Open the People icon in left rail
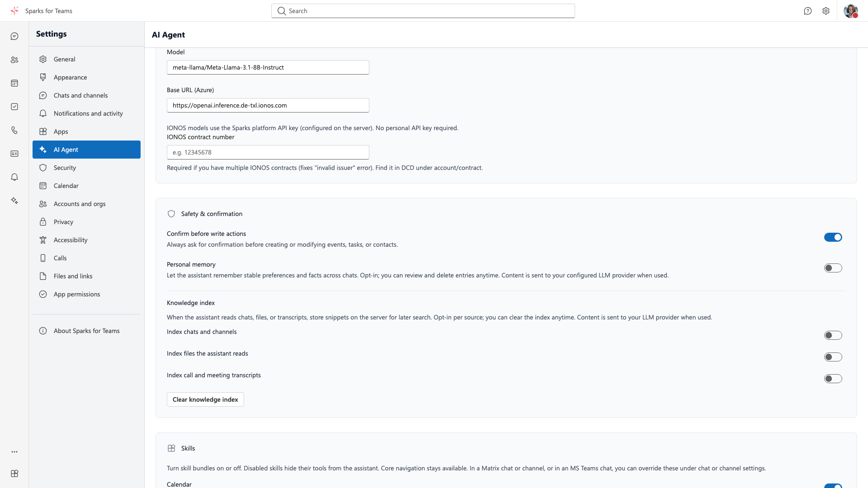The width and height of the screenshot is (868, 488). [14, 60]
